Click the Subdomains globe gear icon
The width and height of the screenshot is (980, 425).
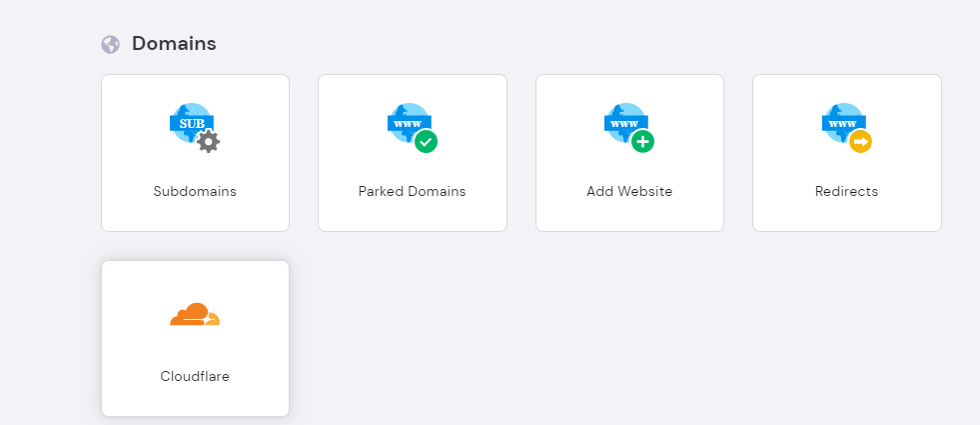point(195,128)
